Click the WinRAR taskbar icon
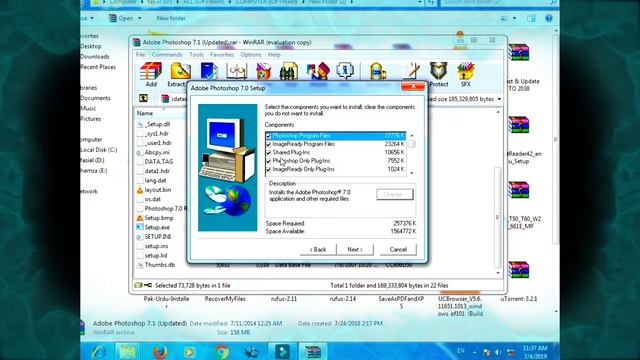The width and height of the screenshot is (640, 360). [x=313, y=351]
